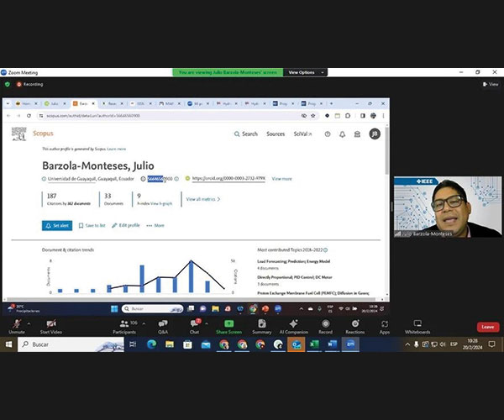Launch the AI Companion
504x420 pixels.
pyautogui.click(x=293, y=327)
